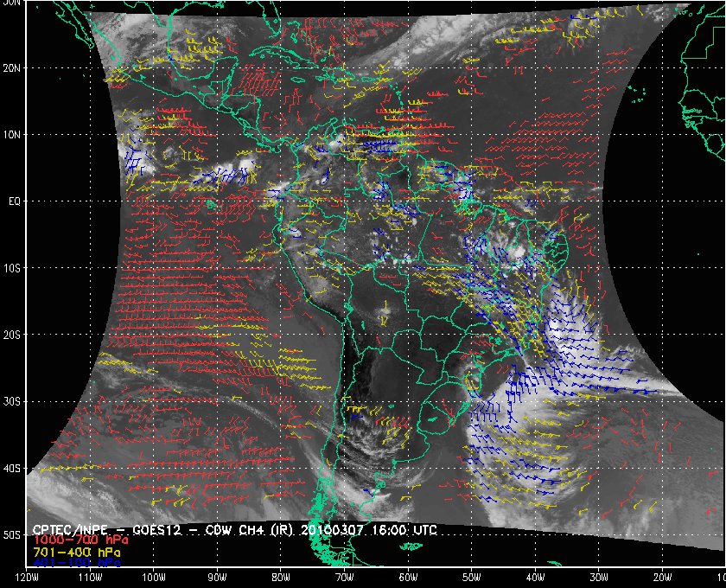Viewport: 726px width, 588px height.
Task: Click the 10S latitude axis label
Action: [x=12, y=268]
